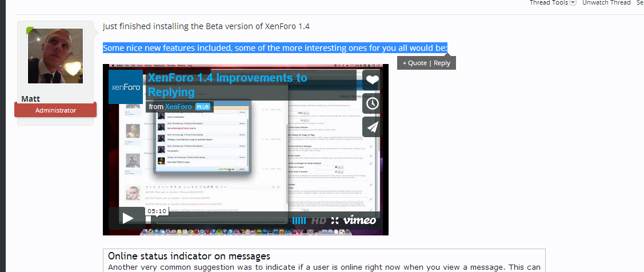Click 'Just finished installing the Beta version' text
This screenshot has height=272, width=644.
[x=206, y=27]
